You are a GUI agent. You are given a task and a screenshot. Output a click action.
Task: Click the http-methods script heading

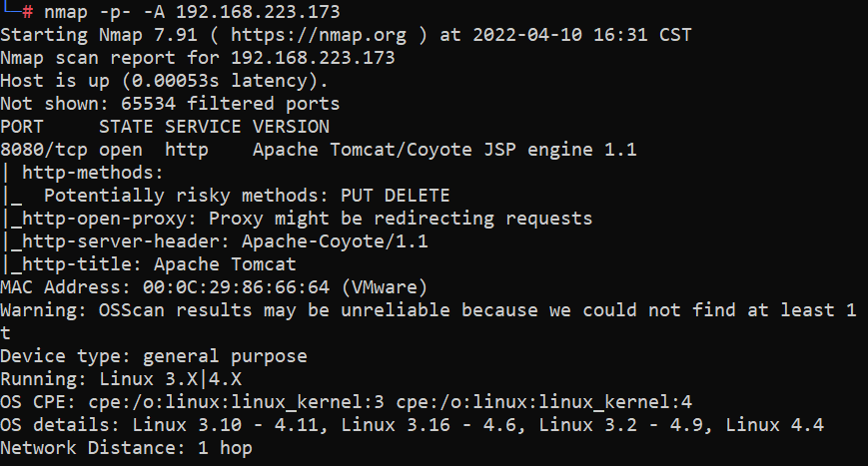[x=93, y=173]
